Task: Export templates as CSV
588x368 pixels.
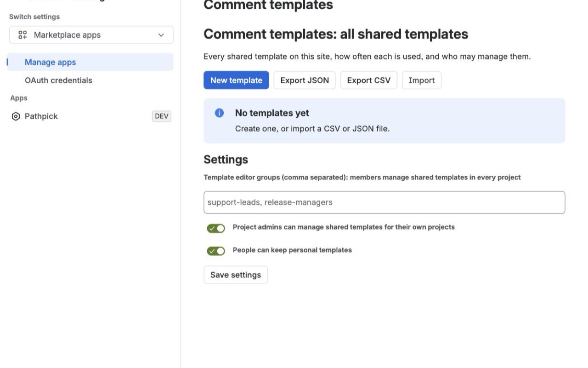Action: point(369,80)
